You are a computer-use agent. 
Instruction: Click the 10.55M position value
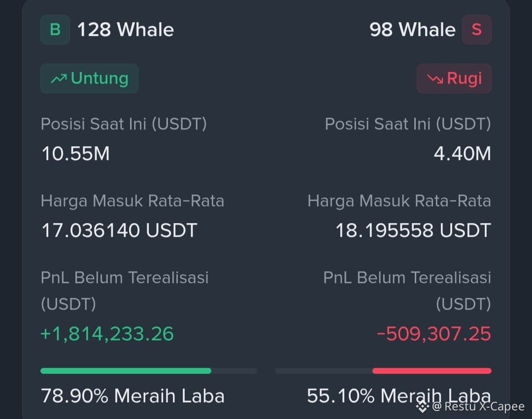pos(76,154)
